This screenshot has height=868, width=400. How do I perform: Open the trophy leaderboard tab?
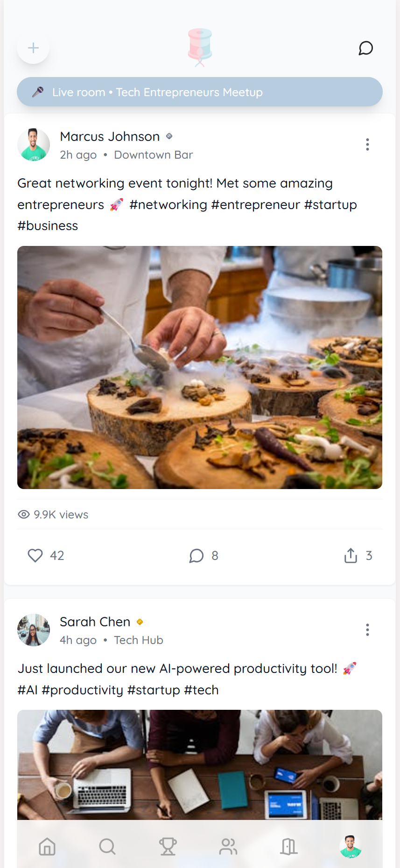click(168, 846)
